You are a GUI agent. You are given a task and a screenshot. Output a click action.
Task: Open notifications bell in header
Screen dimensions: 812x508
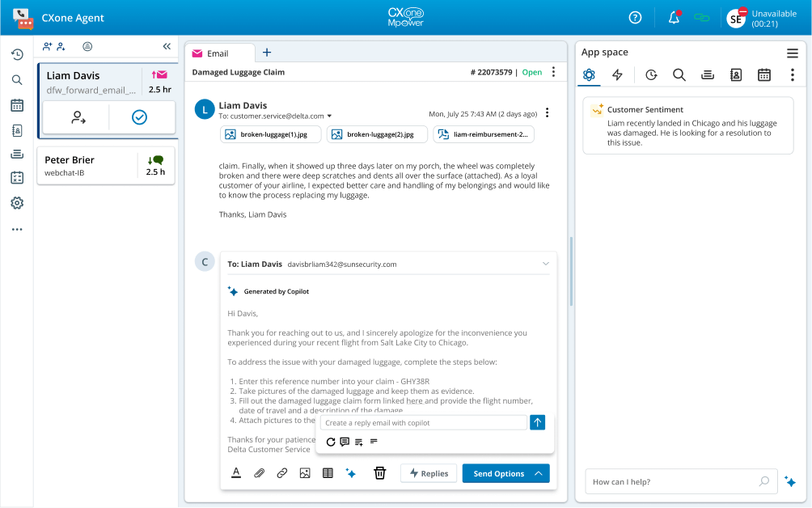pos(674,18)
